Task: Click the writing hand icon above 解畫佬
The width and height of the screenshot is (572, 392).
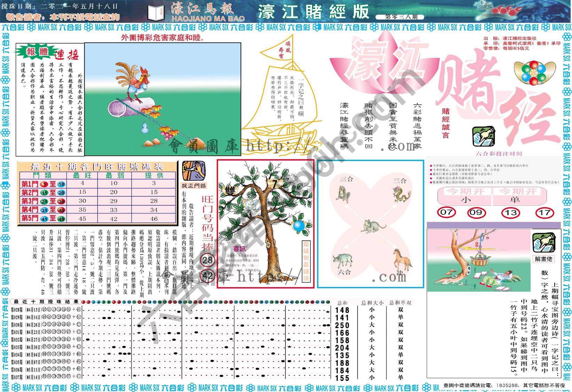Action: point(544,242)
